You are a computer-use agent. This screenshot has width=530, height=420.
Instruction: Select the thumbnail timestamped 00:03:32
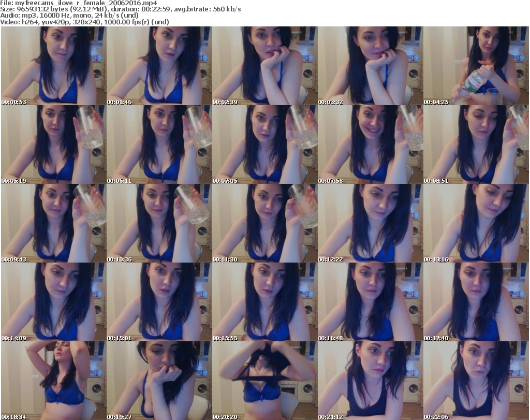(x=370, y=66)
